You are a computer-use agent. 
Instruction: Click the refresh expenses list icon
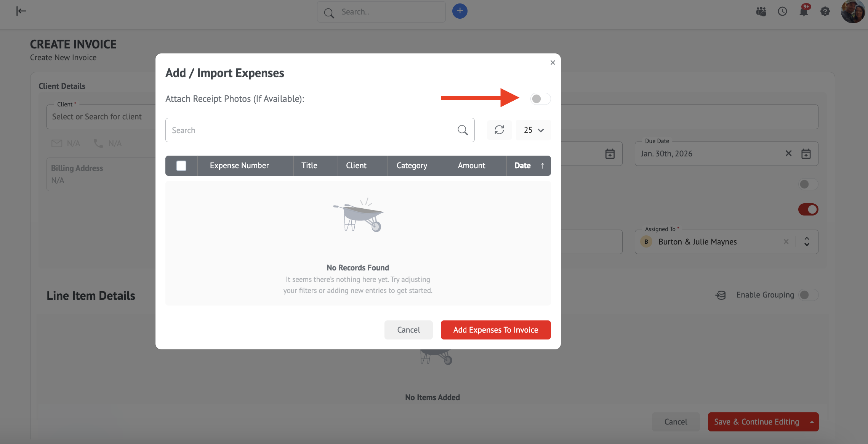[499, 130]
